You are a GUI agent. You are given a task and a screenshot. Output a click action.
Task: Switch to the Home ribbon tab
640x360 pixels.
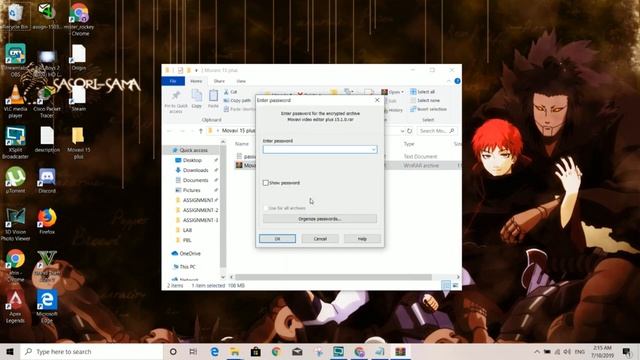point(196,81)
